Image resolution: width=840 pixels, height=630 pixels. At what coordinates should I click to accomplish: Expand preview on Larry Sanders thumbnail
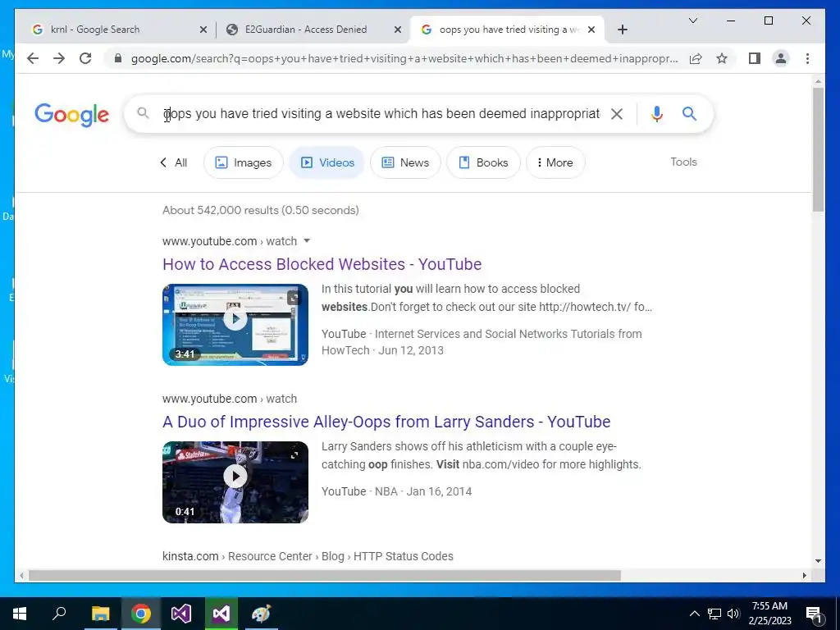[x=294, y=455]
